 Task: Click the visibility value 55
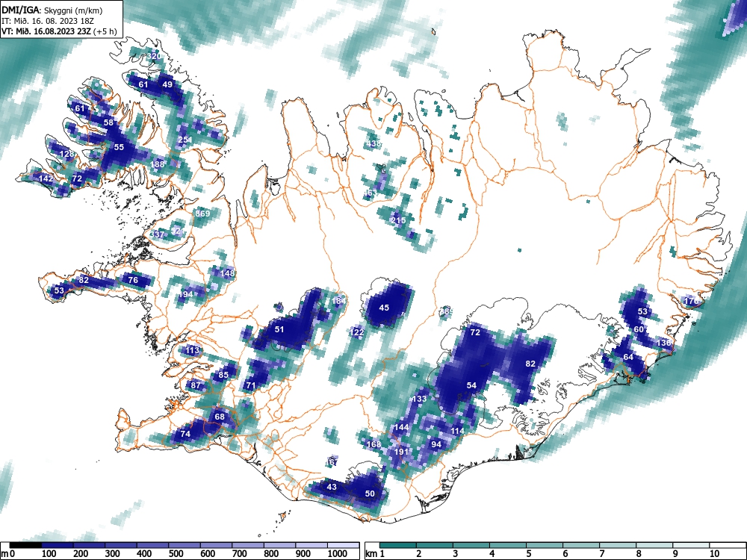click(x=119, y=147)
